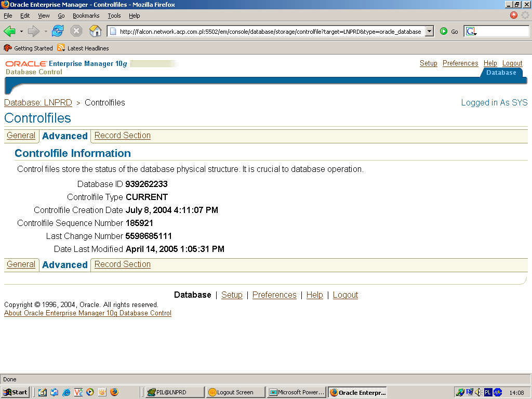Open the Go menu
The image size is (532, 399).
click(61, 16)
